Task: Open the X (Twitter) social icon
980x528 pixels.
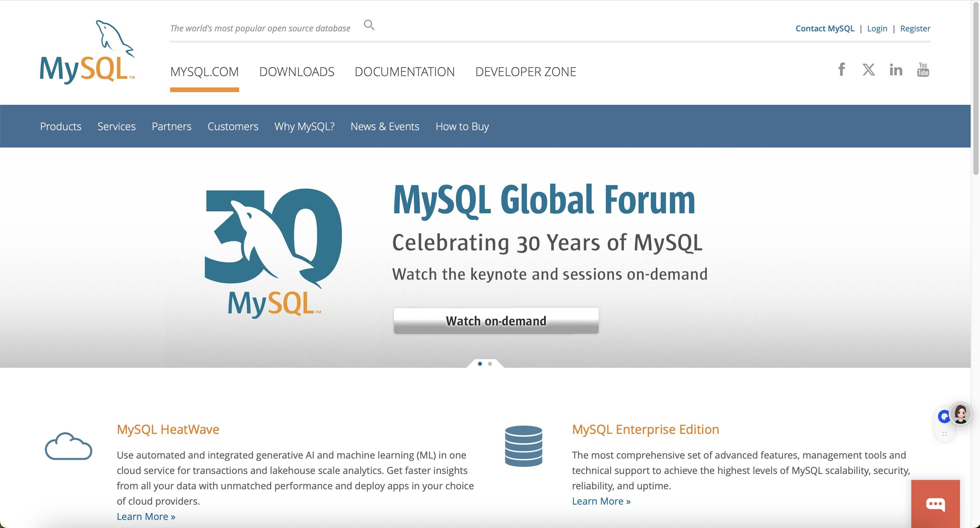Action: (869, 70)
